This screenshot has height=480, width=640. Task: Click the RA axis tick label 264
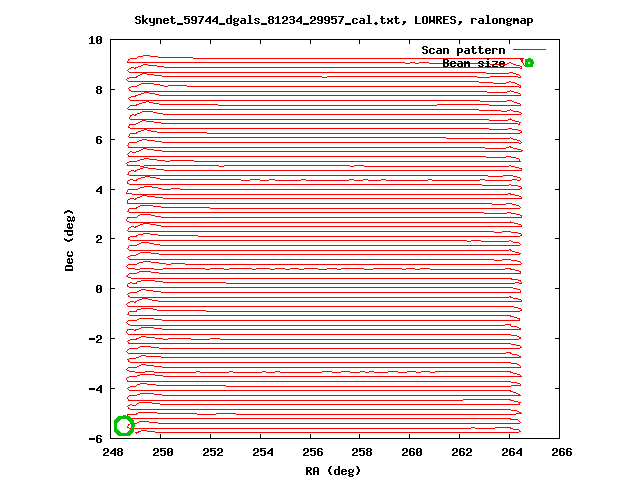click(x=511, y=452)
